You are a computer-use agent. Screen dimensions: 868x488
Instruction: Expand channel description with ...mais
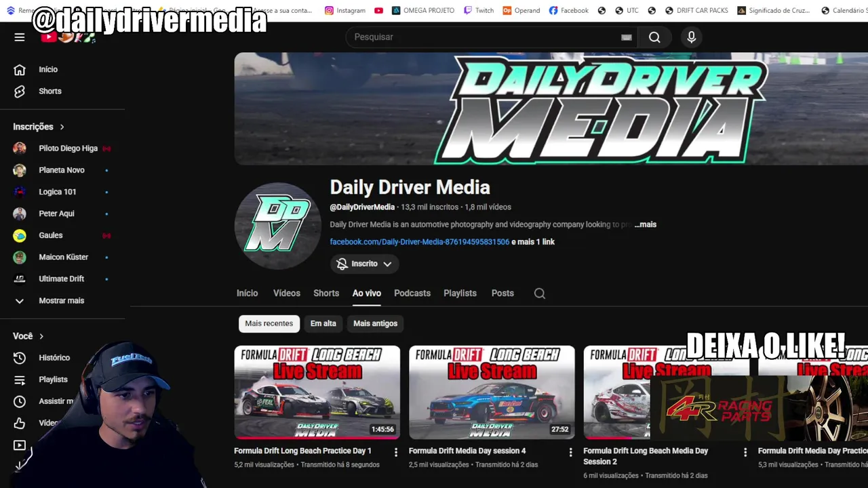tap(646, 224)
